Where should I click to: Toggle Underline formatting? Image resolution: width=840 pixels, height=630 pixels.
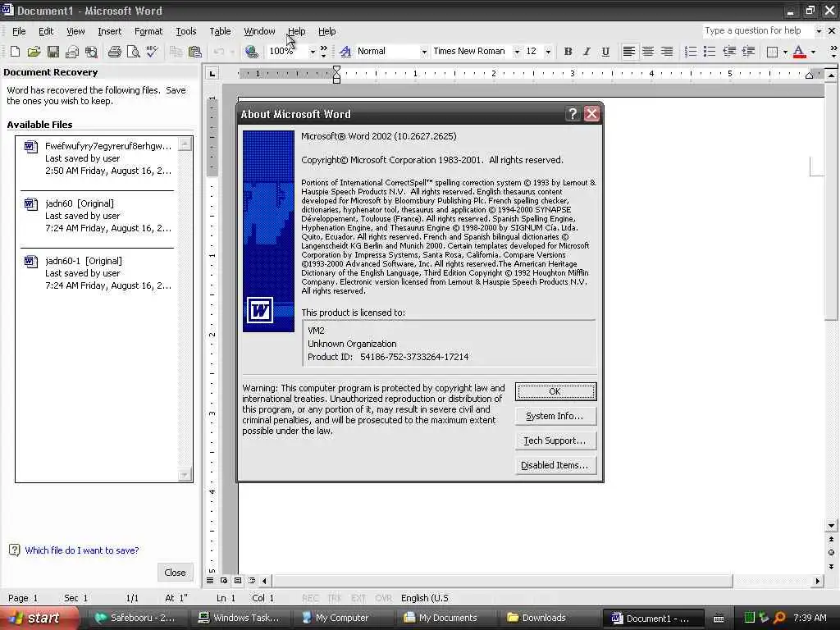tap(605, 52)
